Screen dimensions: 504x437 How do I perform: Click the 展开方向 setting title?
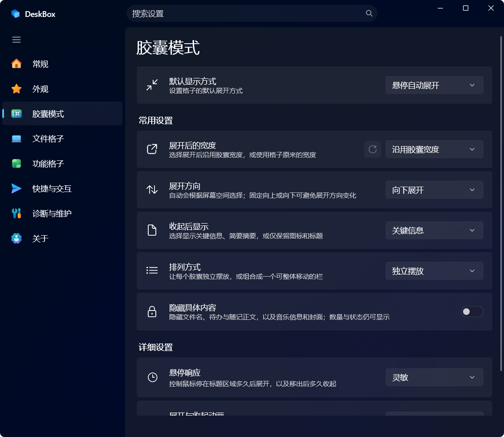[185, 186]
